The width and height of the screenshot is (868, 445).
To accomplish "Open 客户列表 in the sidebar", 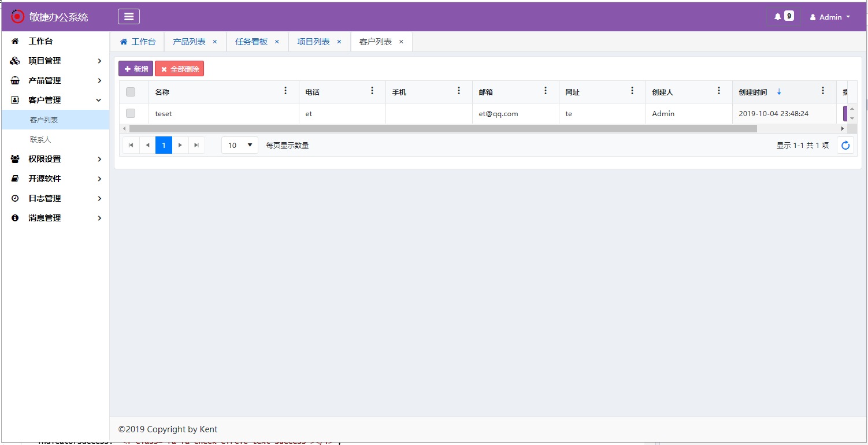I will [55, 120].
